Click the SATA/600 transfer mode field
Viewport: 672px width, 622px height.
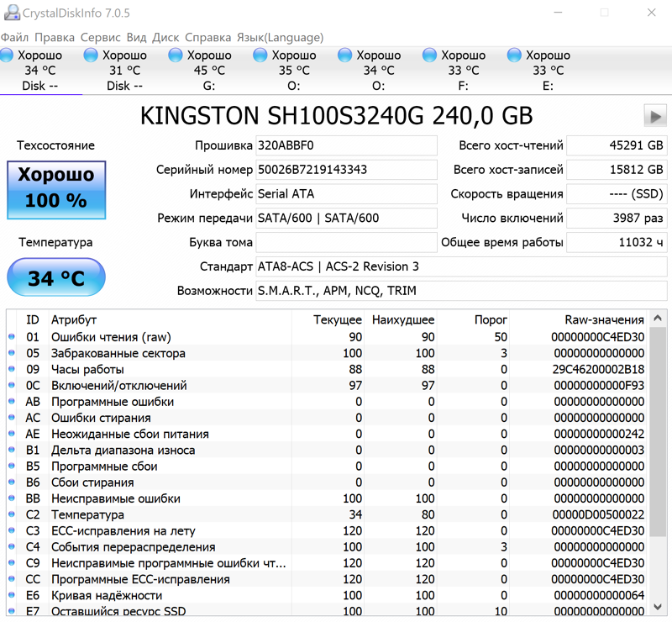click(346, 218)
